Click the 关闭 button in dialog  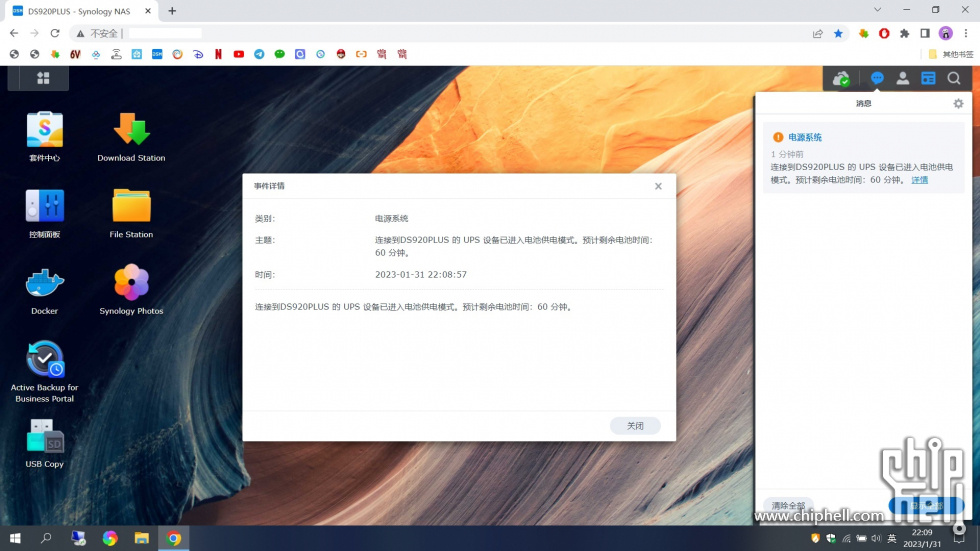point(635,425)
